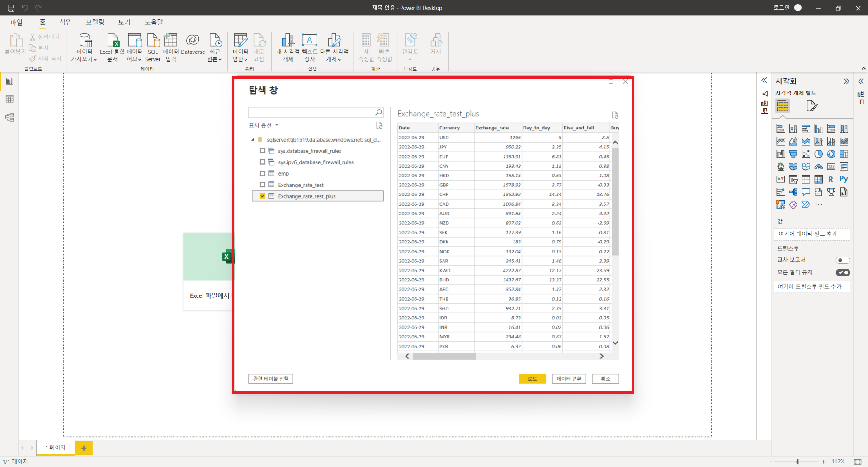
Task: Check the sys.database_firewall_rules checkbox
Action: pyautogui.click(x=263, y=151)
